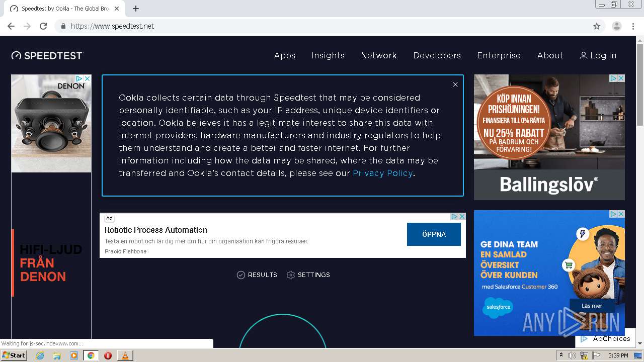Close the Salesforce ad
This screenshot has height=362, width=644.
621,214
